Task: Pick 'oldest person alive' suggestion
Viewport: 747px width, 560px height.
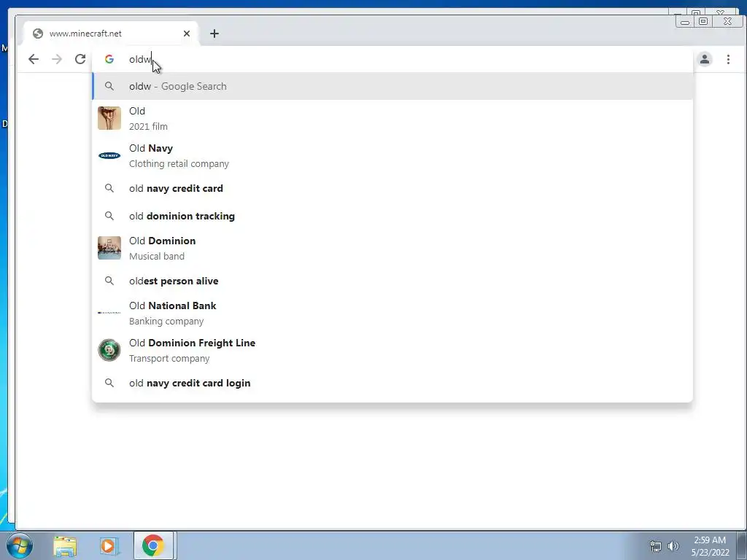Action: pos(392,281)
